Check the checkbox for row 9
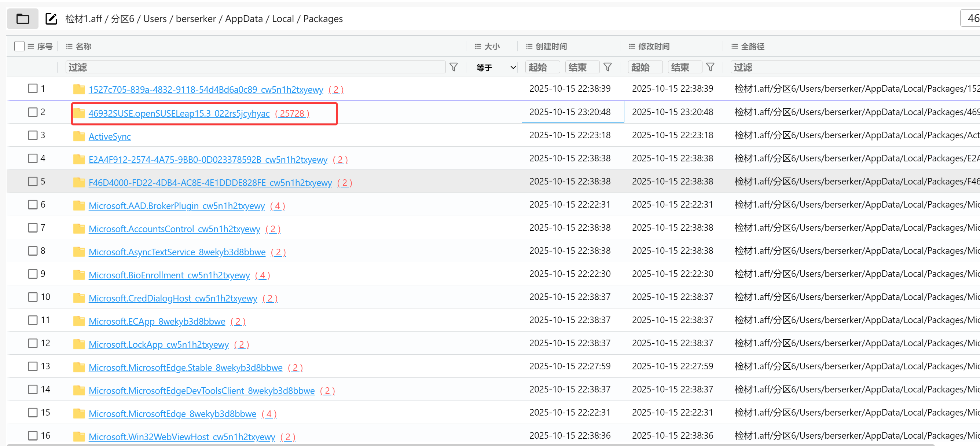Image resolution: width=980 pixels, height=446 pixels. (33, 274)
